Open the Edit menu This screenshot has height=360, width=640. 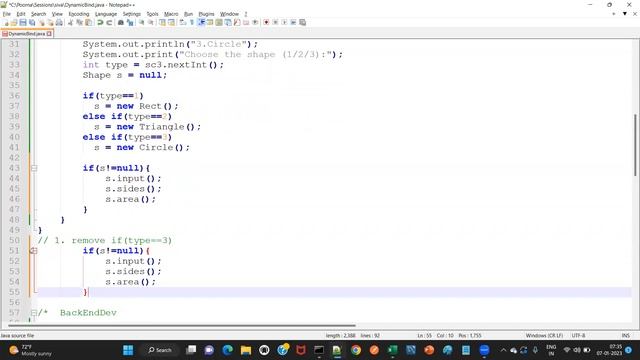(x=21, y=14)
